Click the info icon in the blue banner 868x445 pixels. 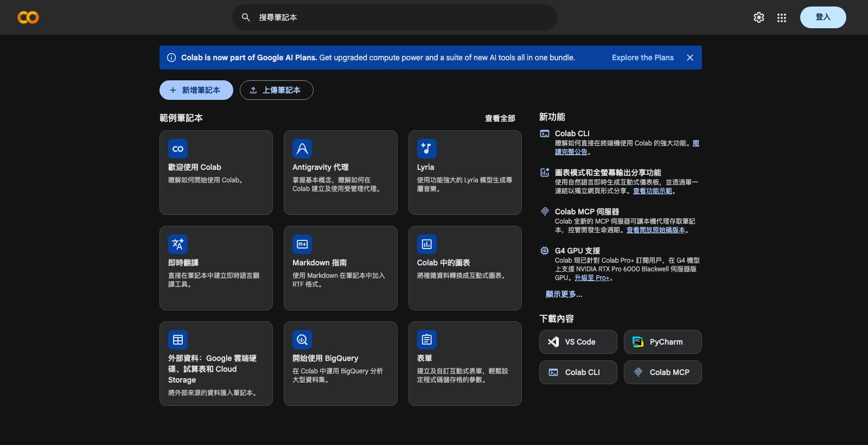tap(171, 58)
